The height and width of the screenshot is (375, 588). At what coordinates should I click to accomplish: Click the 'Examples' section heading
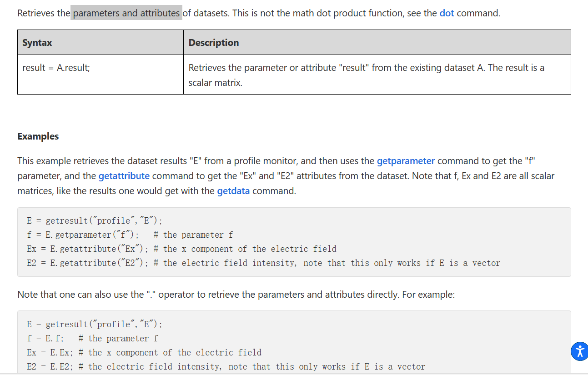click(x=38, y=136)
